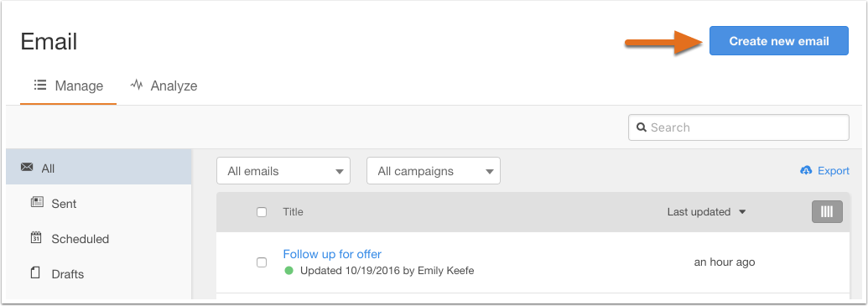Click the Sent newspaper icon
This screenshot has height=306, width=868.
click(x=37, y=203)
